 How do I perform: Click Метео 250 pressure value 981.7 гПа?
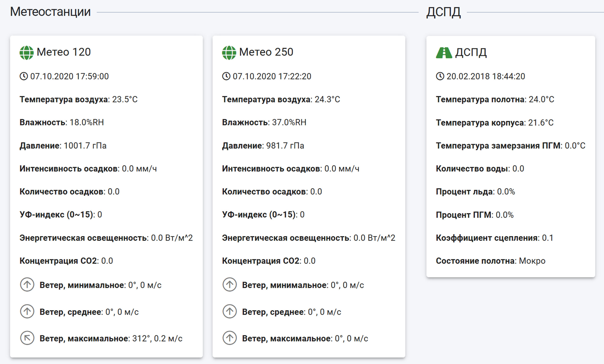tap(285, 146)
